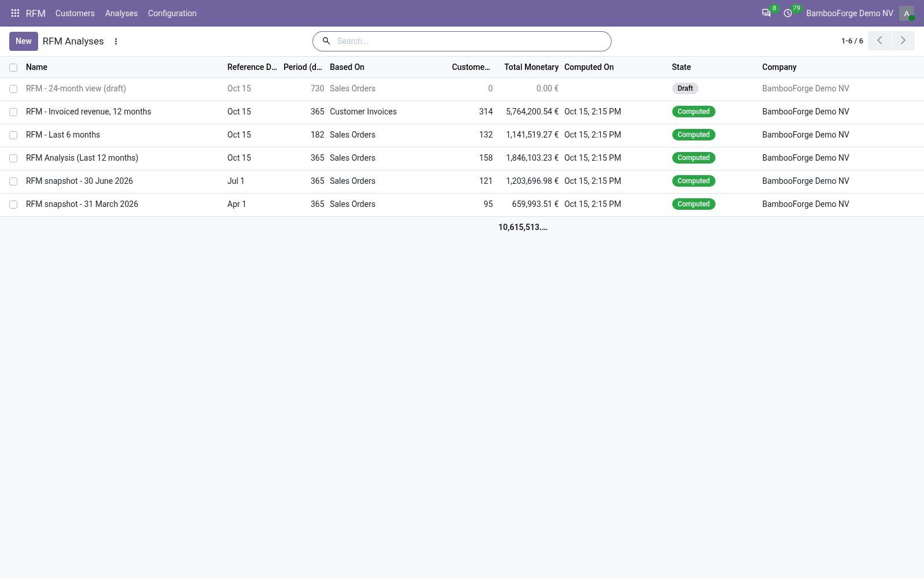The height and width of the screenshot is (578, 924).
Task: Open 'RFM snapshot - 31 March 2026' record
Action: (82, 204)
